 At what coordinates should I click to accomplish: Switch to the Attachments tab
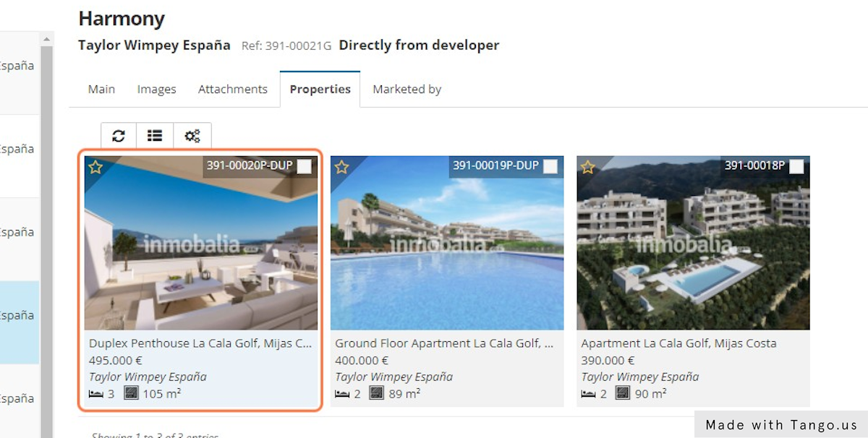pos(233,89)
